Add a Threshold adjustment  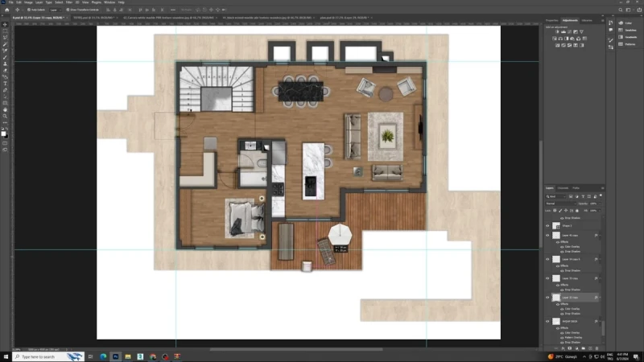pos(569,45)
